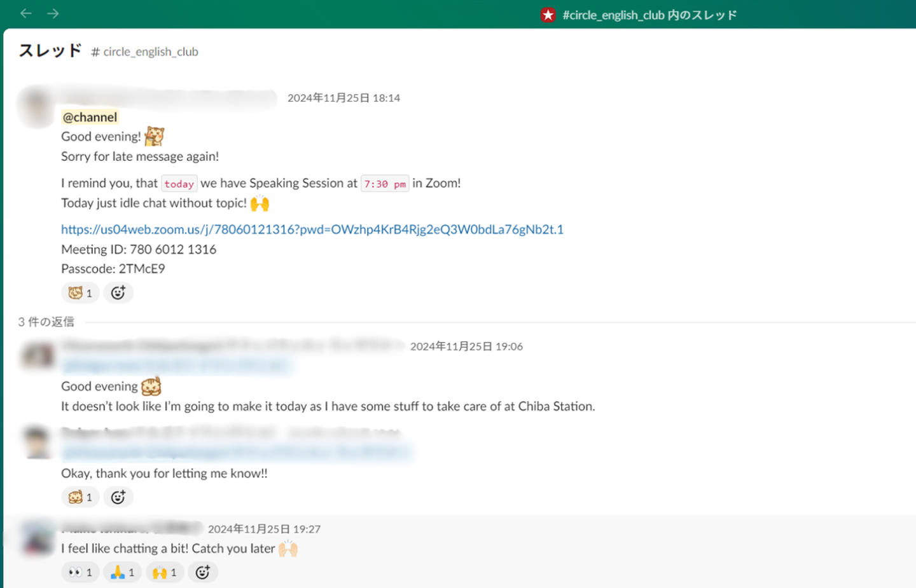The width and height of the screenshot is (916, 588).
Task: Open the Zoom meeting link
Action: point(312,229)
